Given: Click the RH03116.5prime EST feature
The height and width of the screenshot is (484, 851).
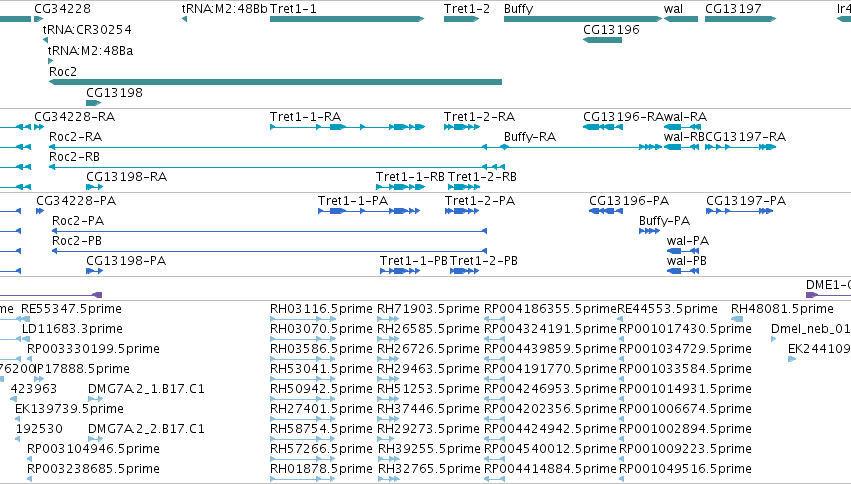Looking at the screenshot, I should (302, 319).
